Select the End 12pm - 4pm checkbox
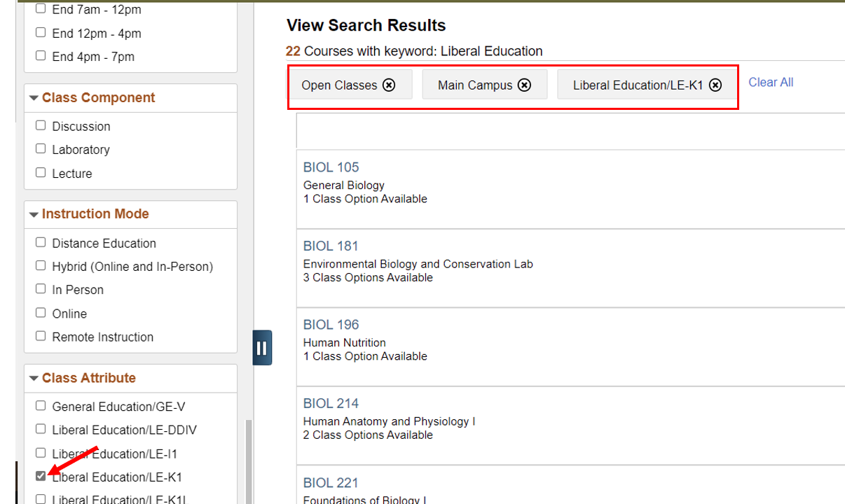This screenshot has height=504, width=845. click(41, 33)
